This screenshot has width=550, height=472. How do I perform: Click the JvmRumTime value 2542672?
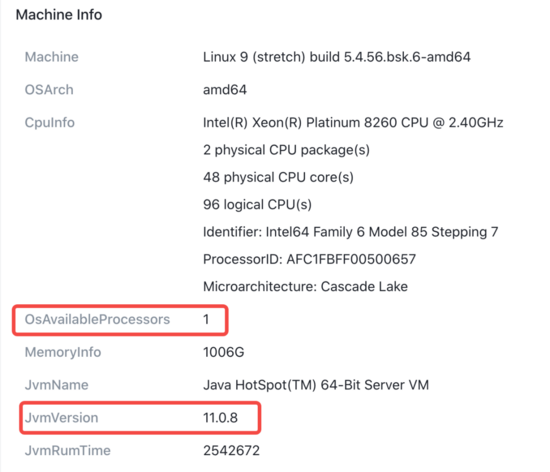[231, 451]
